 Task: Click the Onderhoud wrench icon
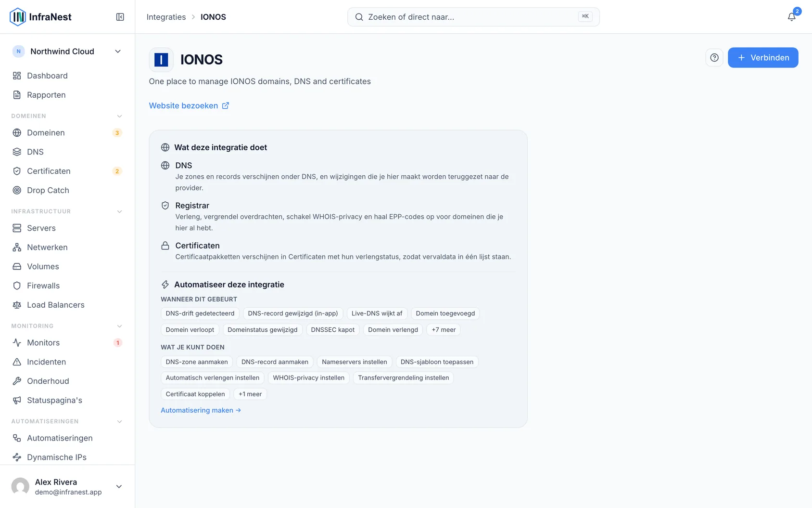[17, 381]
